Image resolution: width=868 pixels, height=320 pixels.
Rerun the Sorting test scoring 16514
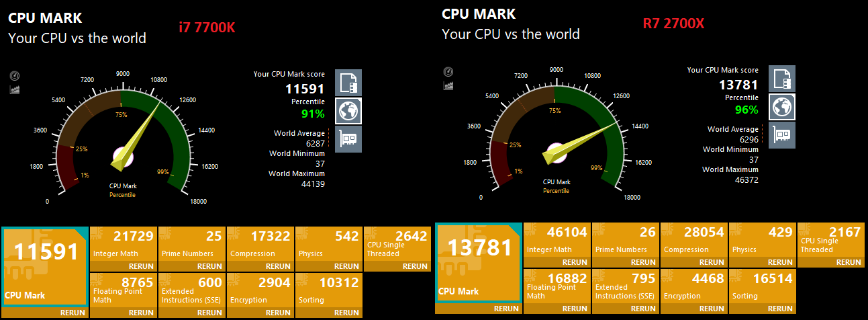(780, 309)
